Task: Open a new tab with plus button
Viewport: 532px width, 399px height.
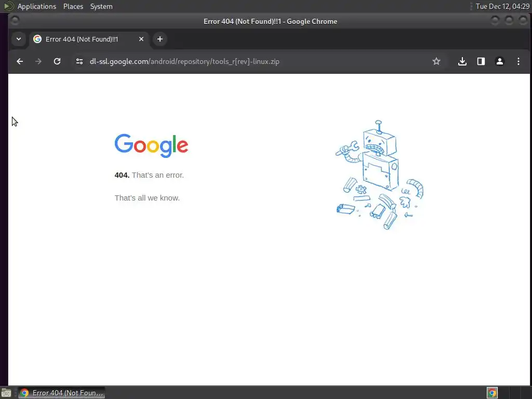Action: (160, 39)
